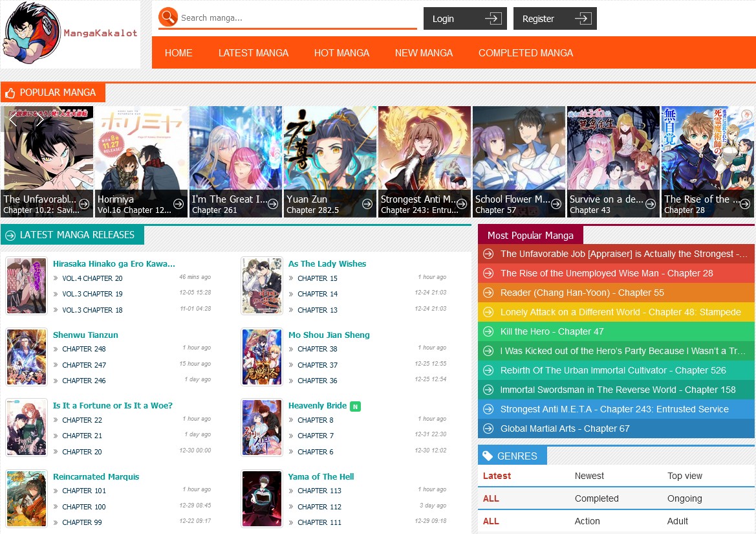Click the arrow icon beside Reader (Chang Han-Yoon)

(x=488, y=293)
